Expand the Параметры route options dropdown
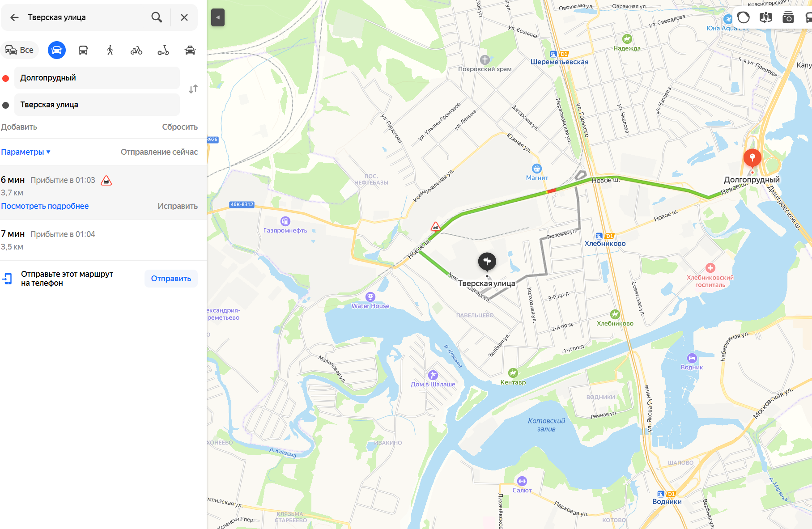 (26, 152)
